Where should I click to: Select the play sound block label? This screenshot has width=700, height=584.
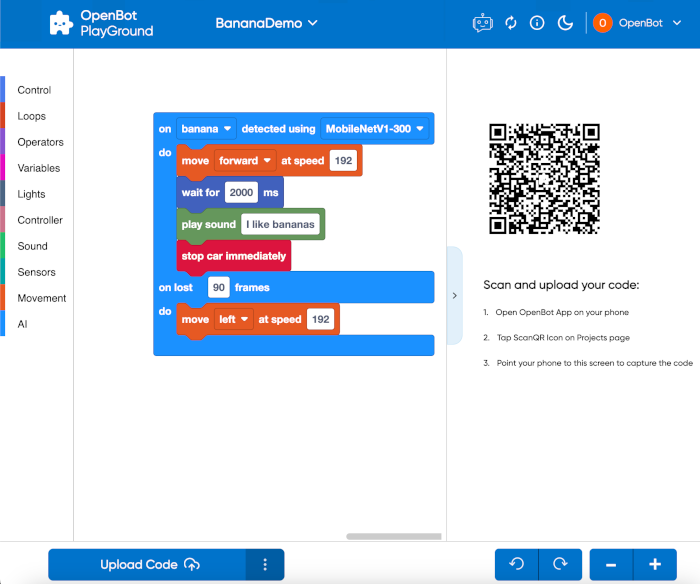[208, 224]
